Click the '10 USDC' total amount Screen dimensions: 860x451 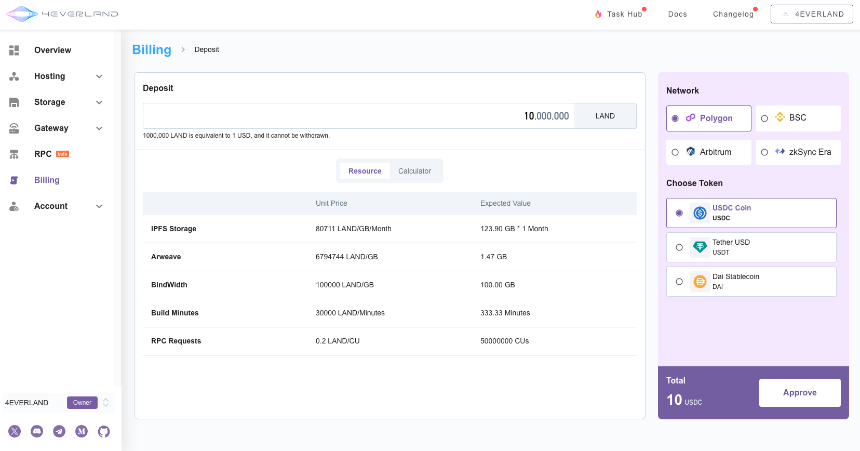pos(684,400)
